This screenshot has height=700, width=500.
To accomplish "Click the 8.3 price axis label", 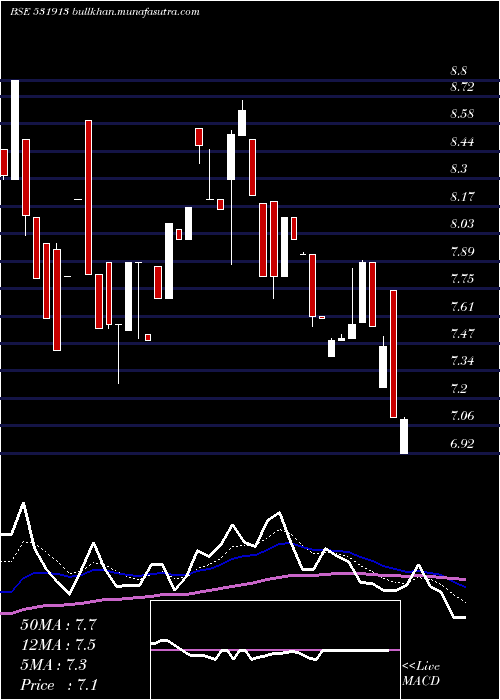I will pos(458,169).
